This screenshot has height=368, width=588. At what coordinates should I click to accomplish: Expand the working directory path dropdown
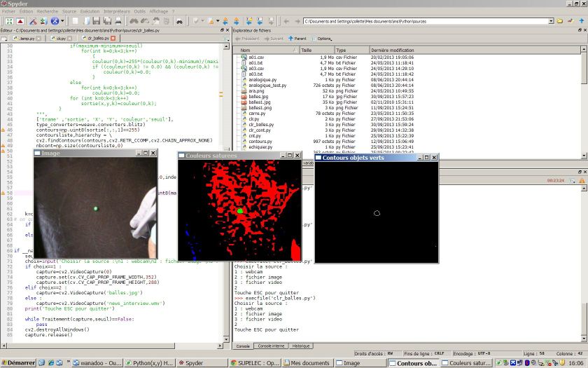pos(549,22)
